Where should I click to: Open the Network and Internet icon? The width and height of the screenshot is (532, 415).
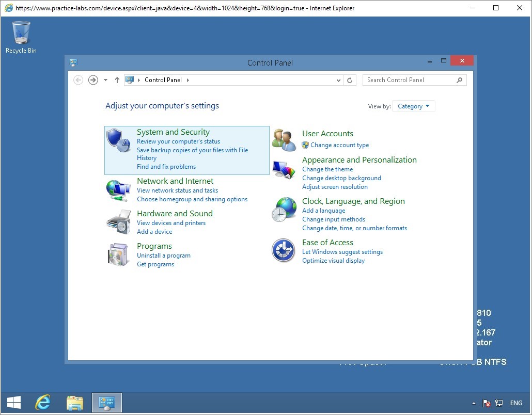[x=118, y=190]
